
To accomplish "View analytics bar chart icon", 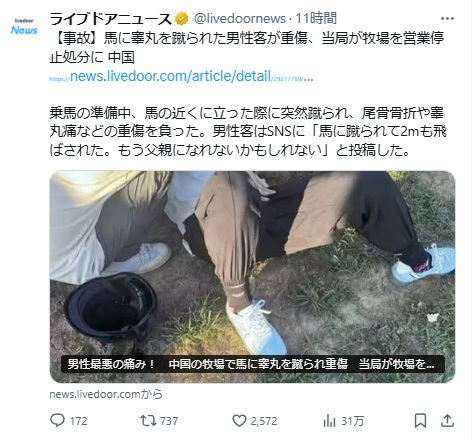I will coord(329,421).
